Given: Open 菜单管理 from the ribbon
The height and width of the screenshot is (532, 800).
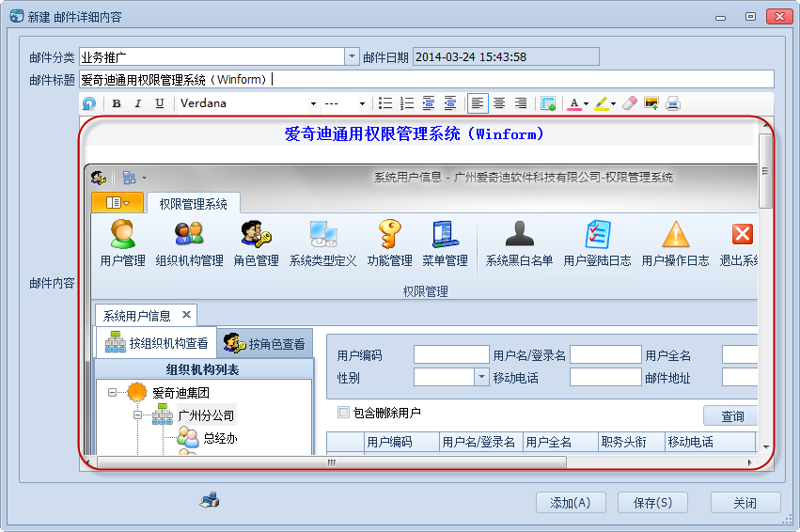Looking at the screenshot, I should tap(445, 243).
